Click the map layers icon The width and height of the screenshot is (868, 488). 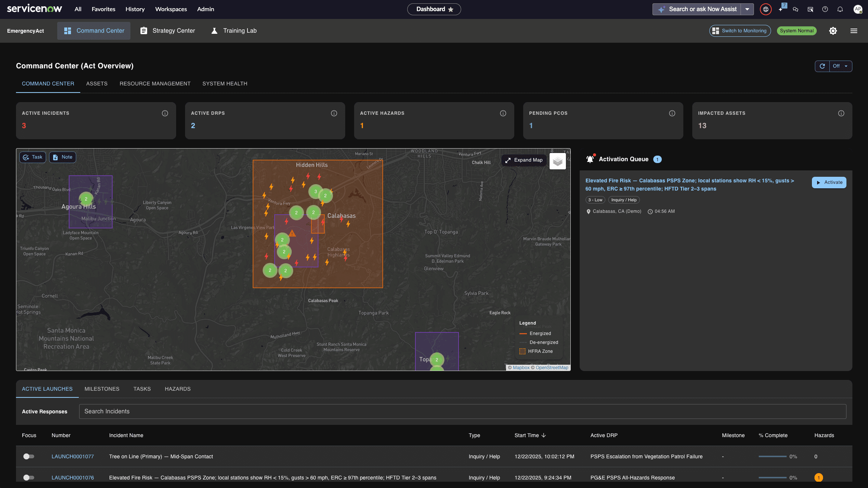point(557,161)
